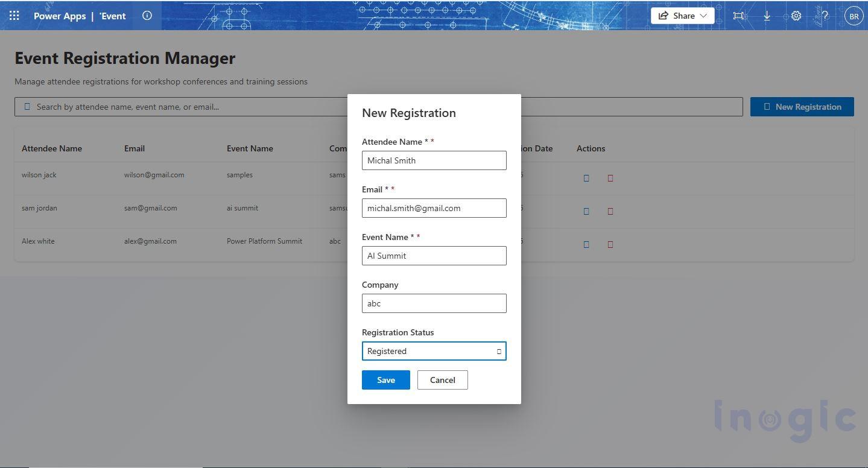Save the new registration
Screen dimensions: 868x468
pyautogui.click(x=386, y=380)
